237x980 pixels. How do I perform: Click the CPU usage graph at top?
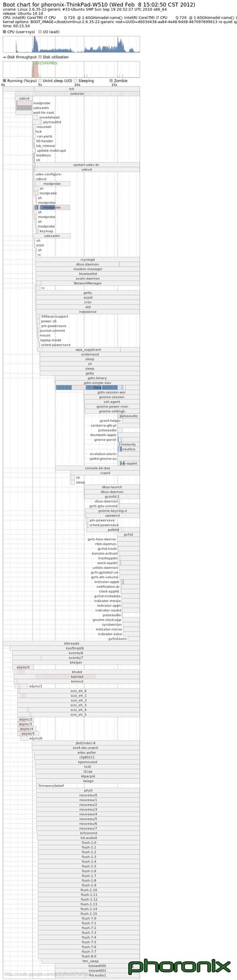tap(71, 44)
